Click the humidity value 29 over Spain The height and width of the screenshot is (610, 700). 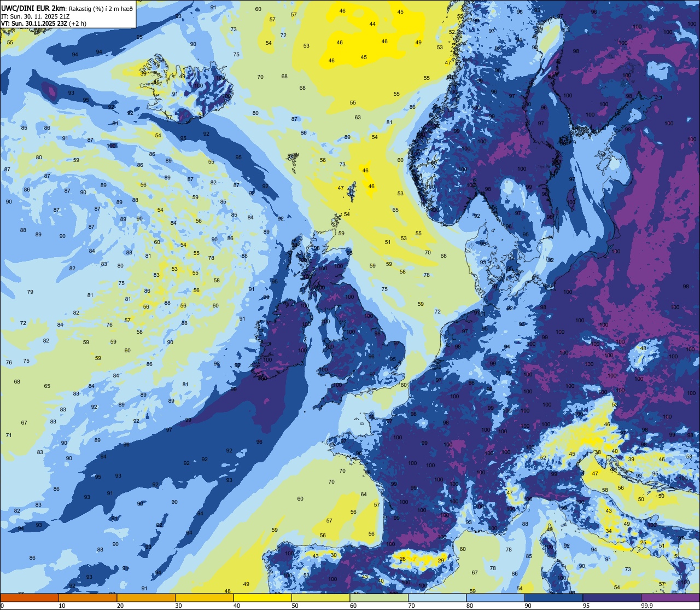[x=441, y=561]
